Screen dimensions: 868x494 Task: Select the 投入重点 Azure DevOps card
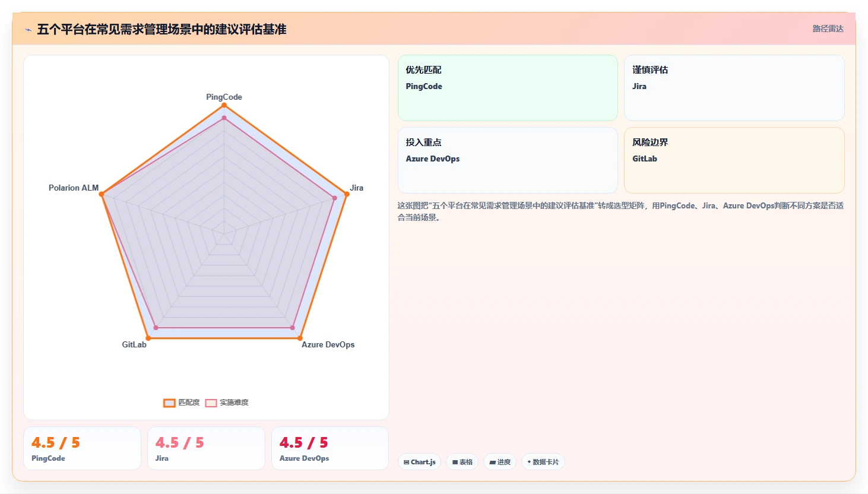tap(508, 160)
